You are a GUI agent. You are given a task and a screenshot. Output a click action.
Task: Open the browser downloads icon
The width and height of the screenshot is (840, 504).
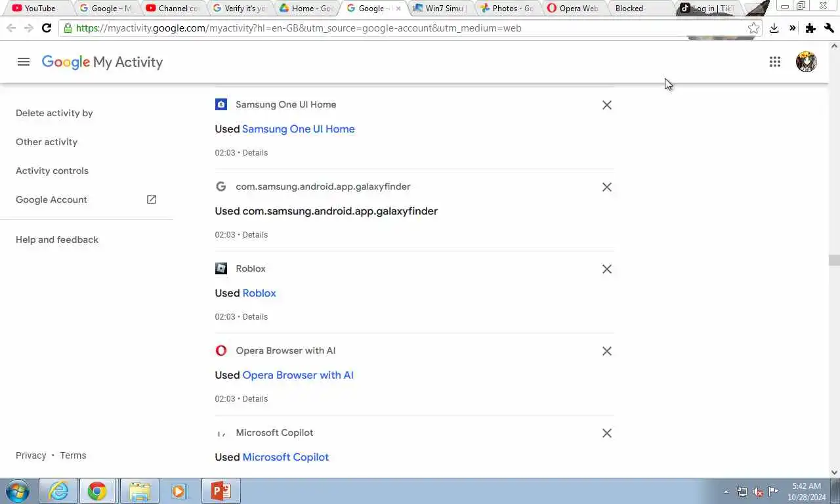pyautogui.click(x=774, y=28)
